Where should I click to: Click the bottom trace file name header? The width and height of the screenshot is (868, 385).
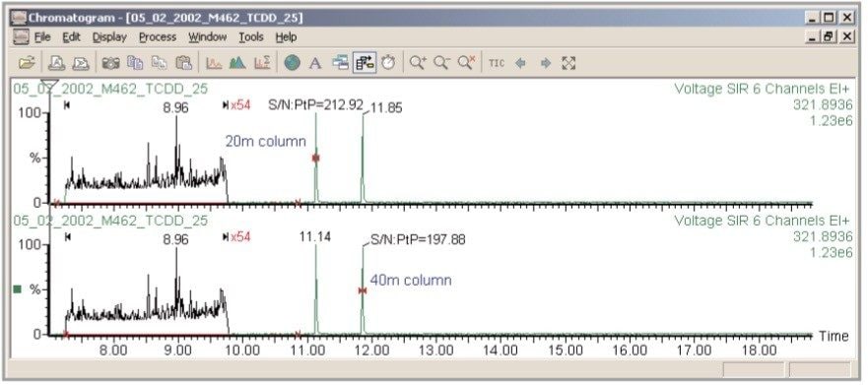[110, 221]
